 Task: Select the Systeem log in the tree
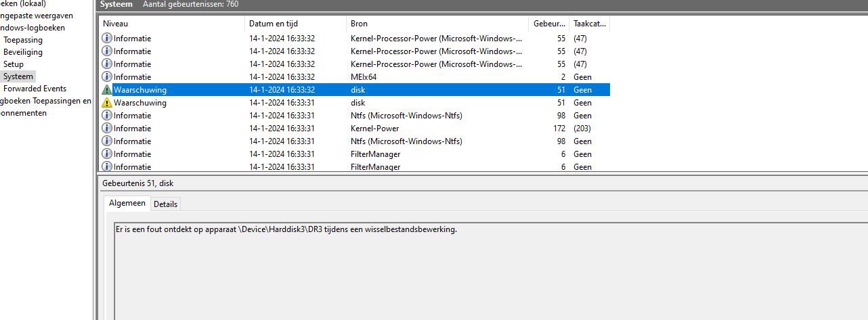(x=18, y=76)
